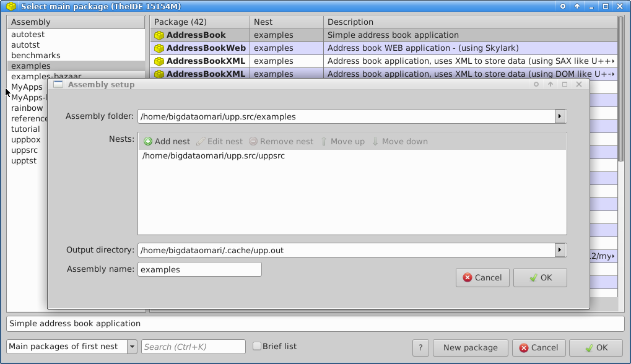Open the Output directory browse arrow
631x364 pixels.
pos(560,250)
